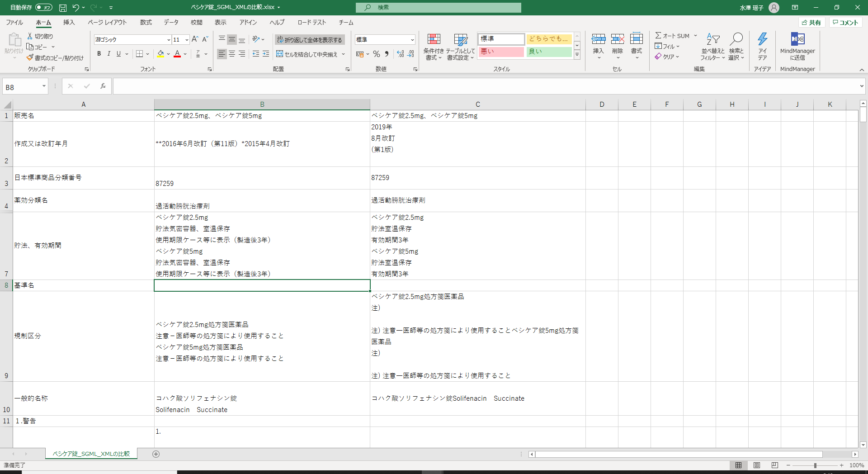Viewport: 868px width, 474px height.
Task: Click the Clear button
Action: 667,57
